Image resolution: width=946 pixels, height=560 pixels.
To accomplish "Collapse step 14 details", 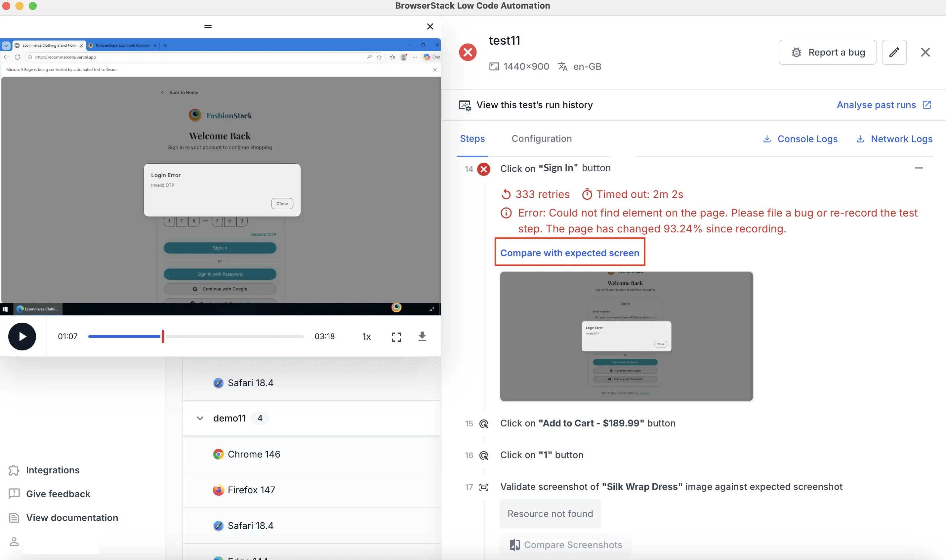I will 919,168.
